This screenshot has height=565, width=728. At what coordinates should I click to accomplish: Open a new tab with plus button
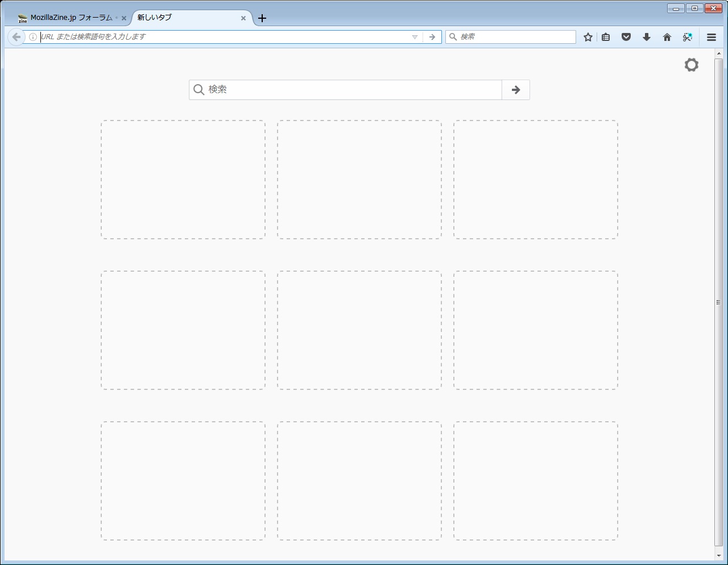[262, 18]
